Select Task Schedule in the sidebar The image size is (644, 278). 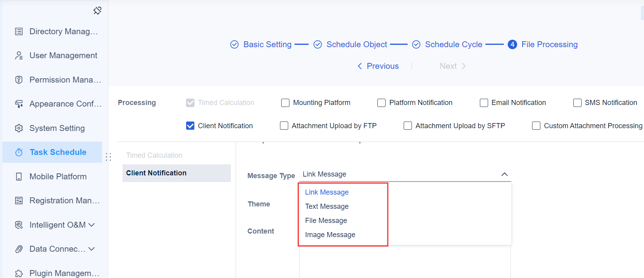[x=52, y=152]
